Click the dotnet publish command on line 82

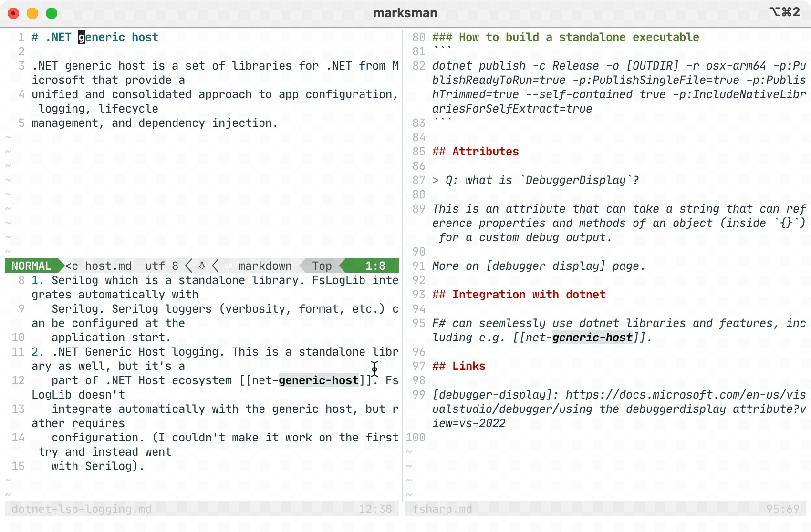pyautogui.click(x=619, y=87)
